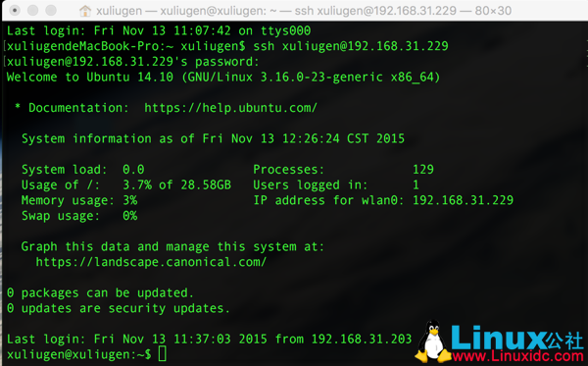This screenshot has height=366, width=588.
Task: Click the 'xuliugendeMacBook-Pro:~' local prompt text
Action: pos(90,46)
